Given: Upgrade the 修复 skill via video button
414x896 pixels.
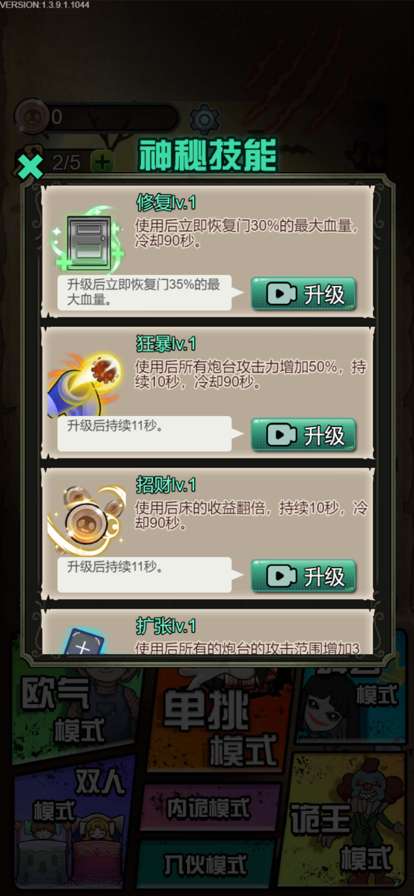Looking at the screenshot, I should pos(304,294).
